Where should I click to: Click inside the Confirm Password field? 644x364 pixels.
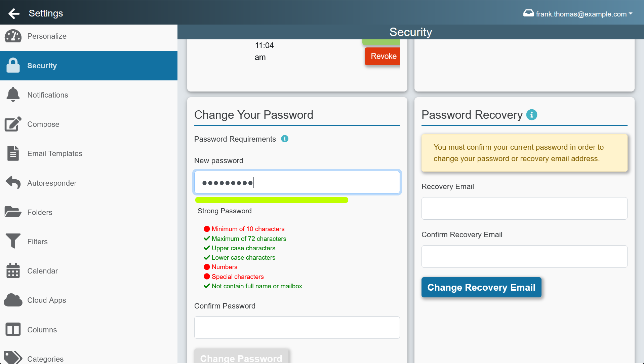[x=297, y=327]
